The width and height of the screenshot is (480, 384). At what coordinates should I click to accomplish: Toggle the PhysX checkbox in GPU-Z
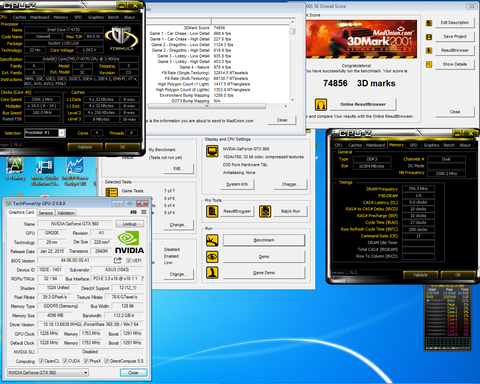pos(86,361)
